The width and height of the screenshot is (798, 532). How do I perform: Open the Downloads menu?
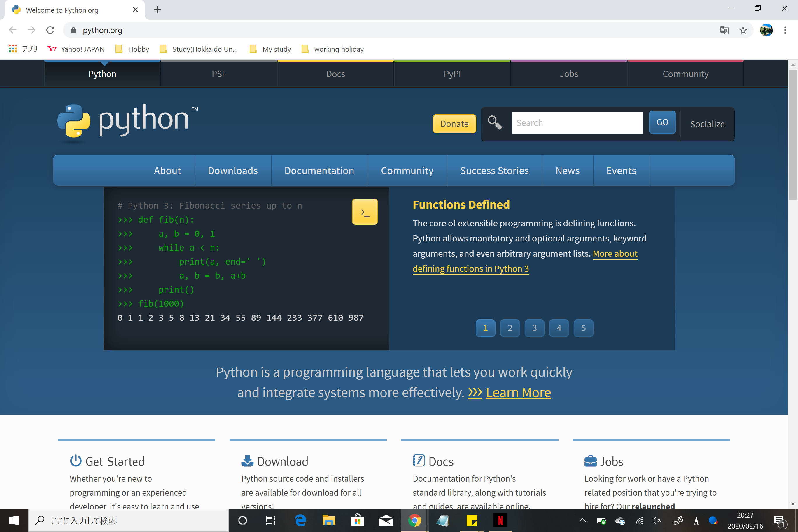233,171
